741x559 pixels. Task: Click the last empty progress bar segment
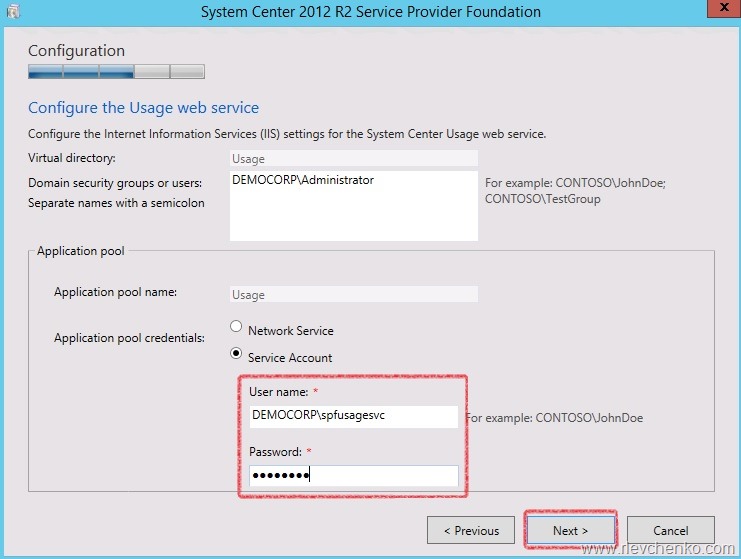[x=187, y=72]
